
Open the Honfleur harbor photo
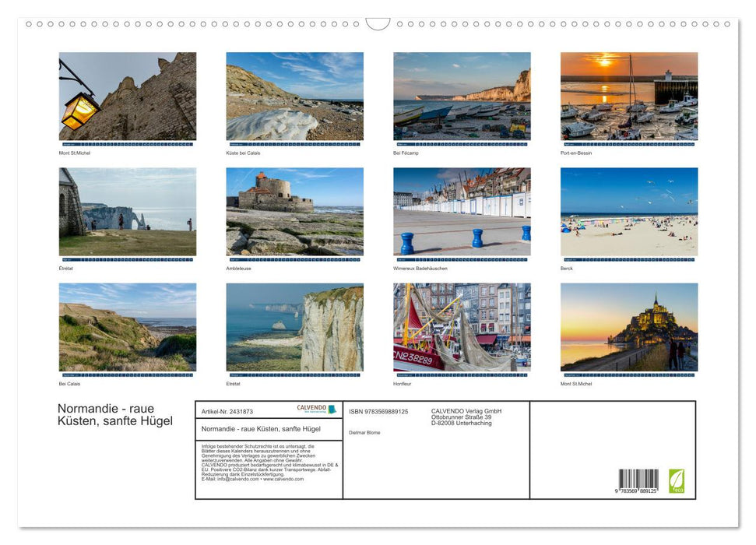(x=462, y=327)
